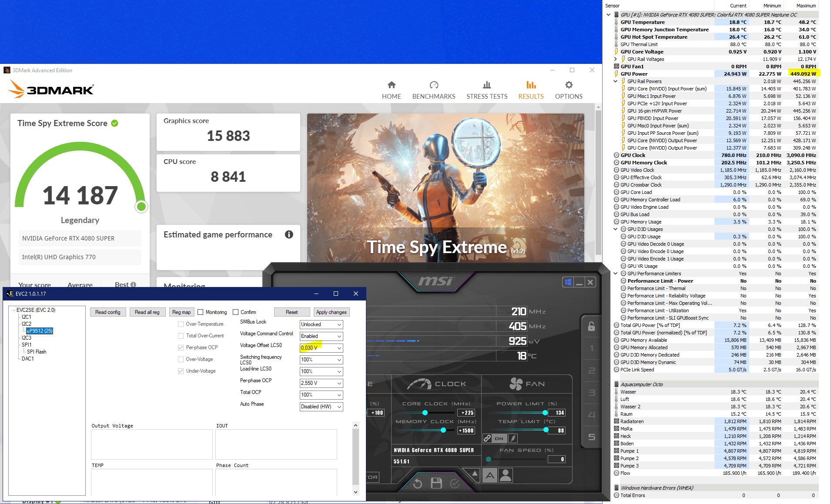Open the Total OCP dropdown

click(321, 395)
